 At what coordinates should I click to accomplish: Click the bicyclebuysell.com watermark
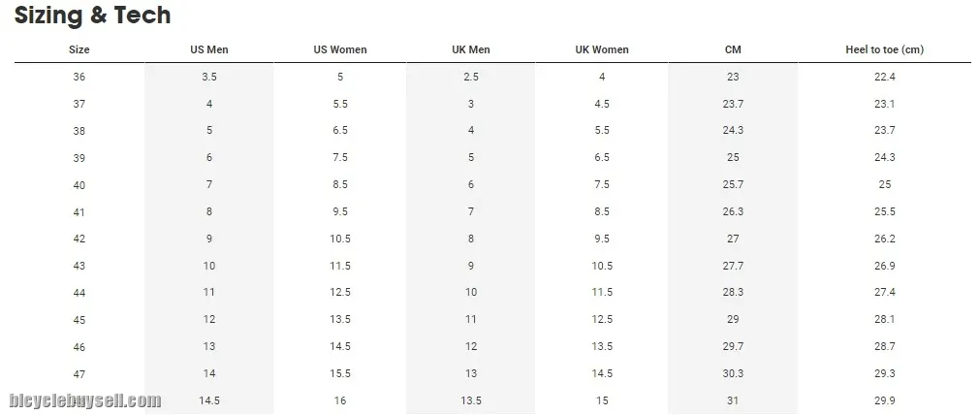pos(85,400)
